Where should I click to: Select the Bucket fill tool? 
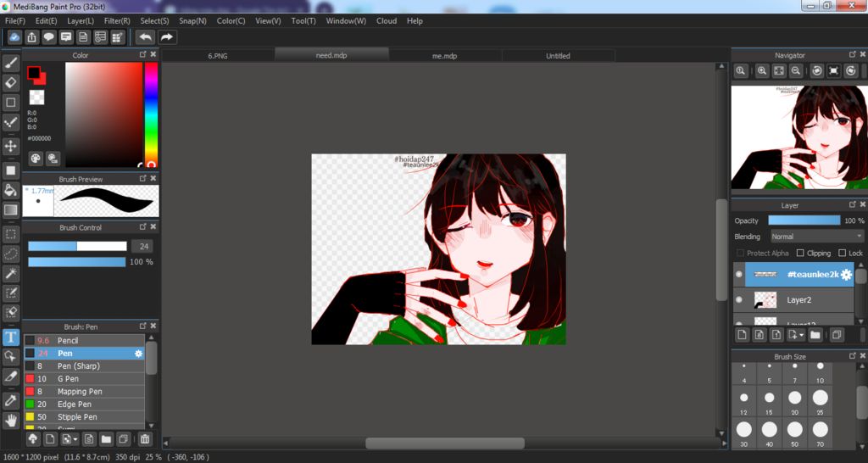[10, 190]
